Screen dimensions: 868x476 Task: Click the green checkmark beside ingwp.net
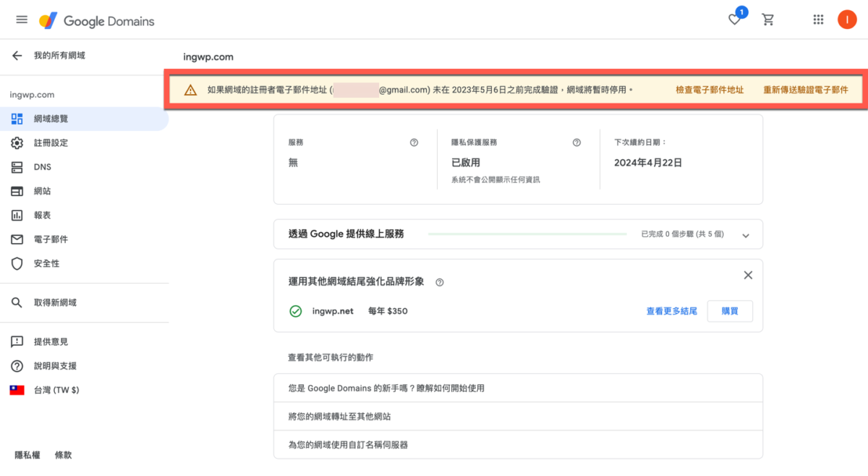point(296,311)
